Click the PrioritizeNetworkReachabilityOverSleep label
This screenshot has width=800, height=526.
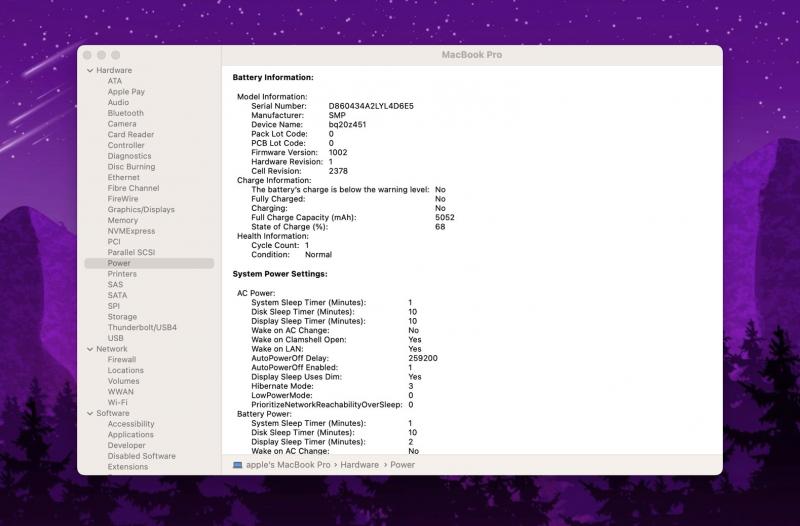(327, 405)
